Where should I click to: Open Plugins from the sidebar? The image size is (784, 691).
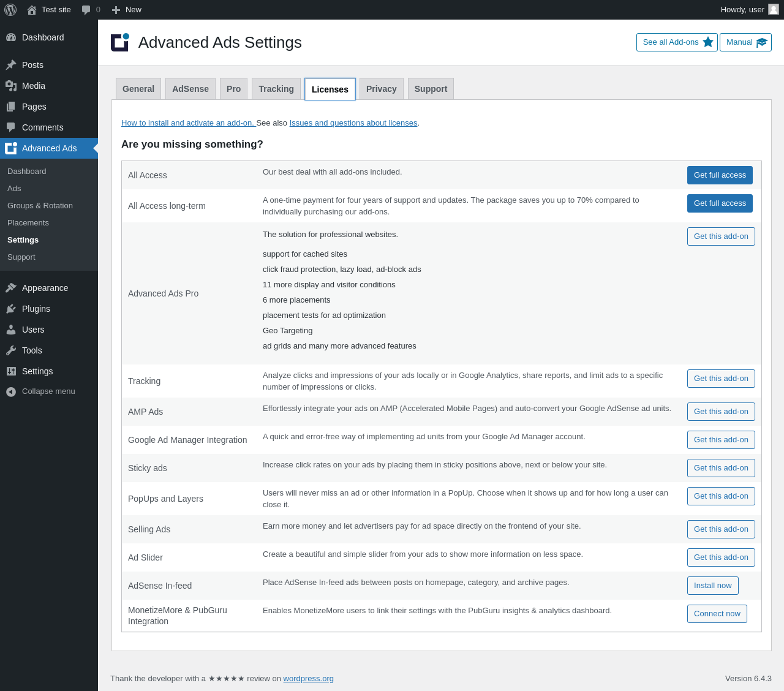tap(36, 309)
